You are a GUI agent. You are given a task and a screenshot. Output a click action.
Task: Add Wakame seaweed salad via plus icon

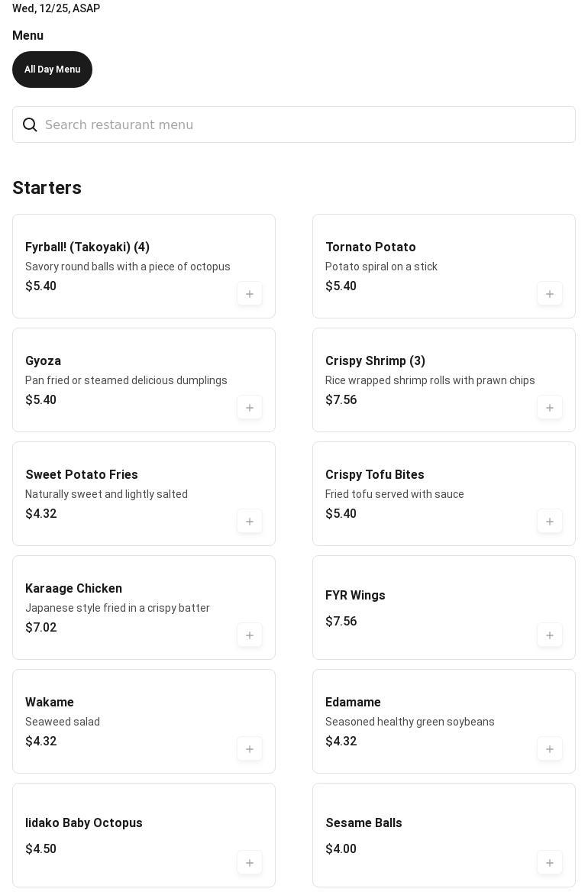249,749
